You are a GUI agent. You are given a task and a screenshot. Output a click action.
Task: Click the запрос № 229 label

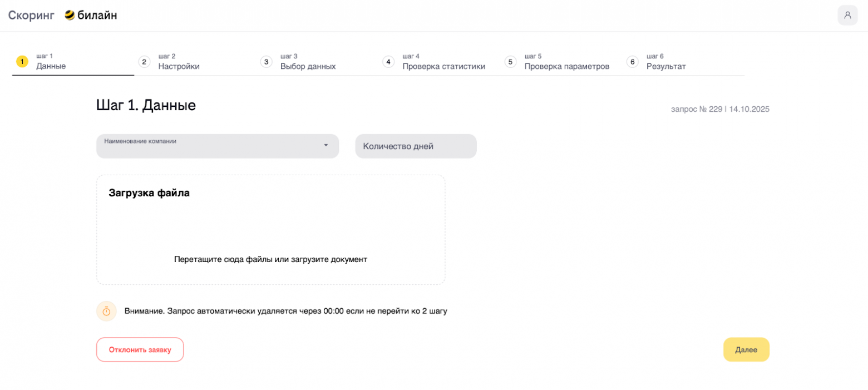(x=694, y=109)
